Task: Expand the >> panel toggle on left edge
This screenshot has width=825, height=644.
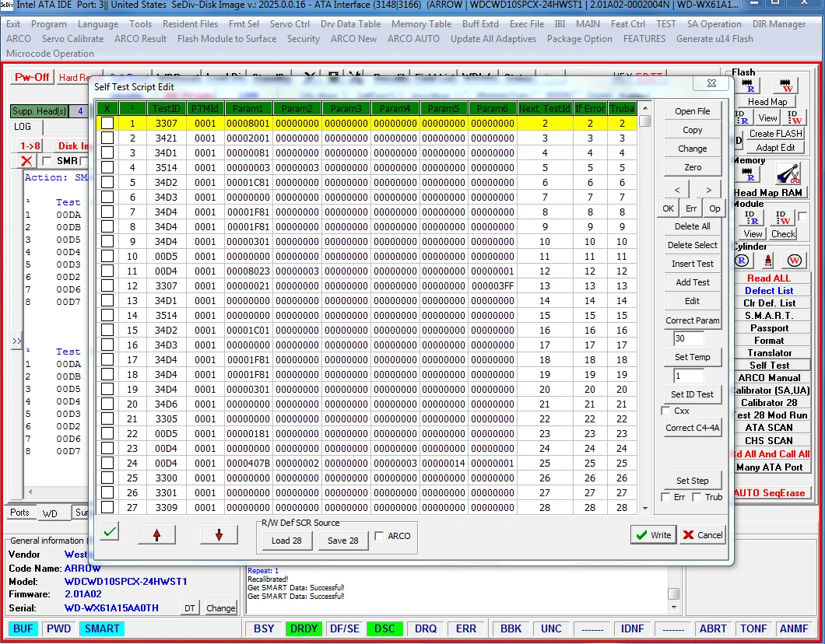Action: [x=17, y=341]
